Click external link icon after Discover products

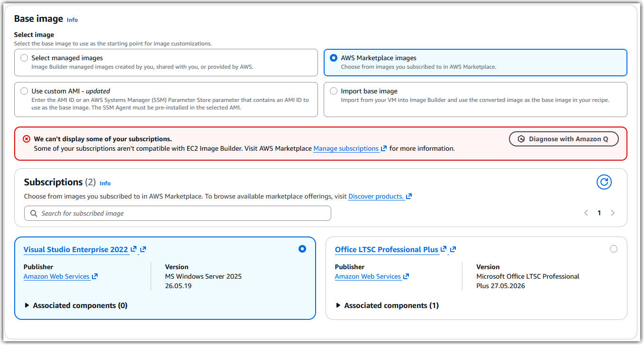point(409,196)
